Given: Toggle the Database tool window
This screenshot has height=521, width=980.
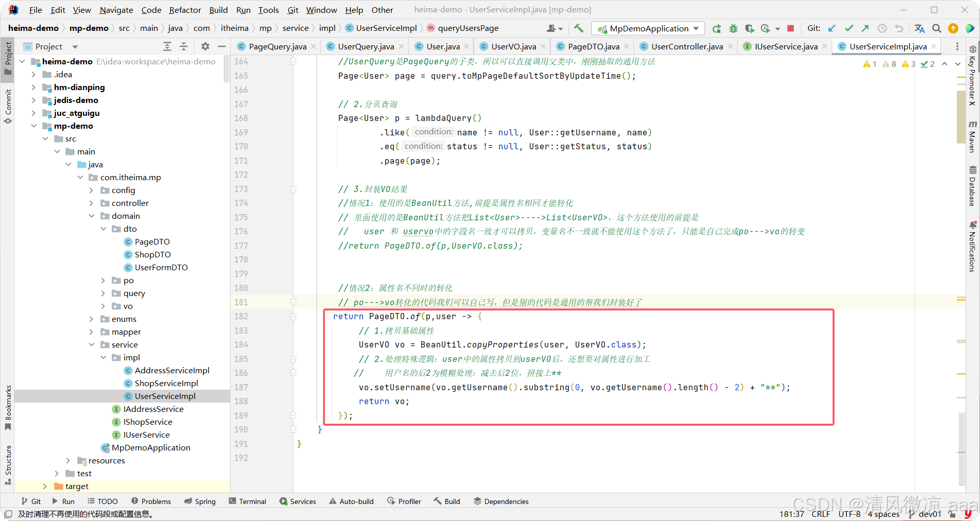Looking at the screenshot, I should coord(972,186).
